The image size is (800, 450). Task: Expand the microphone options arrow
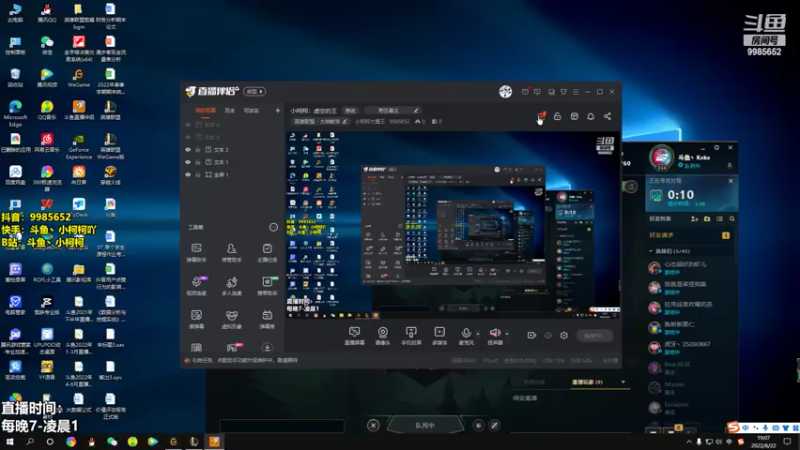click(x=478, y=334)
